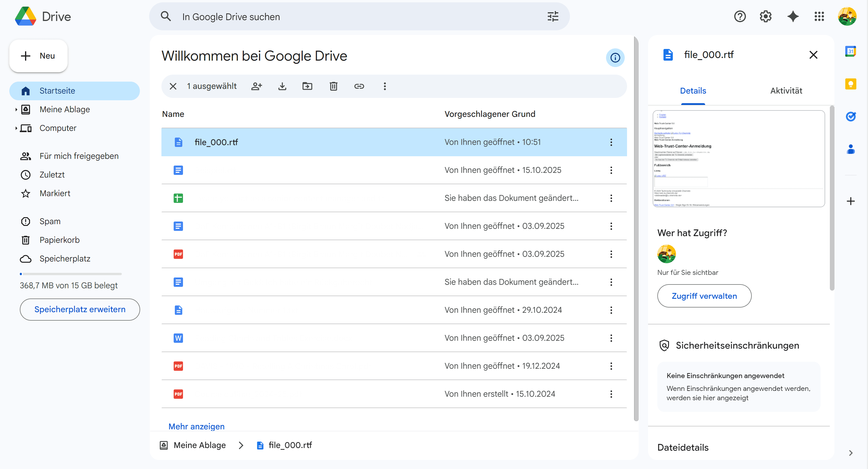868x469 pixels.
Task: Copy link icon in selection toolbar
Action: 359,86
